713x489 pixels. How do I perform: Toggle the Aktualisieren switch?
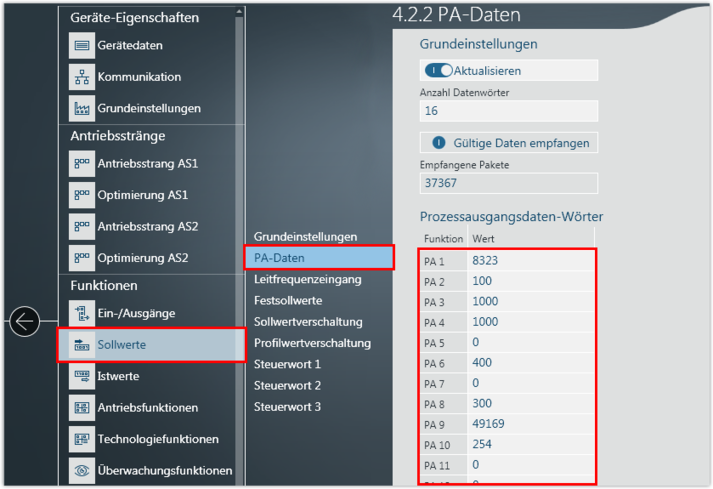pyautogui.click(x=439, y=71)
